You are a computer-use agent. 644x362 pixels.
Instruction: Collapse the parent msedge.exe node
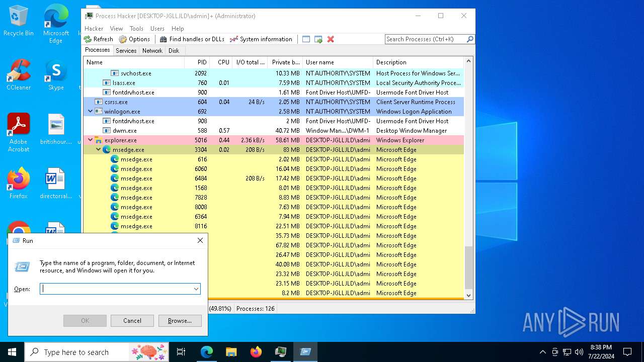[x=98, y=150]
